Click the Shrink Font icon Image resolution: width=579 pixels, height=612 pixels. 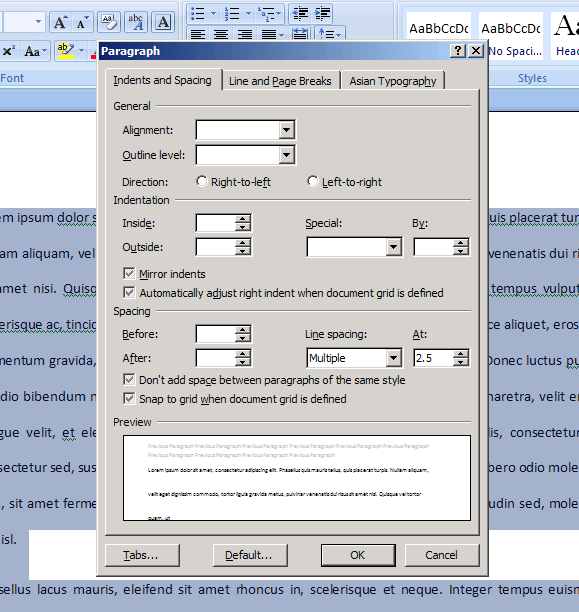coord(82,22)
